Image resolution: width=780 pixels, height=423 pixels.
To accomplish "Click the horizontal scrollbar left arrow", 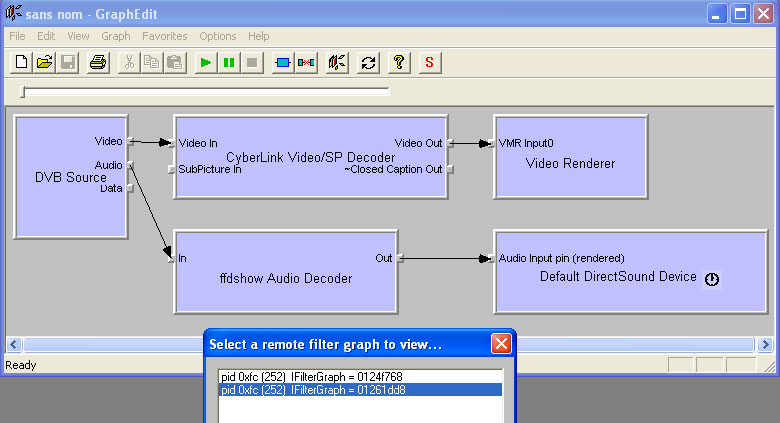I will (13, 344).
